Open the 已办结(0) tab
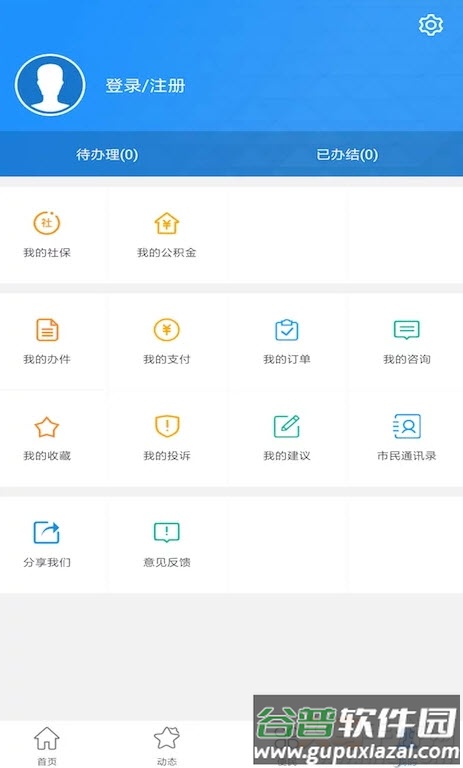This screenshot has height=768, width=463. (347, 154)
